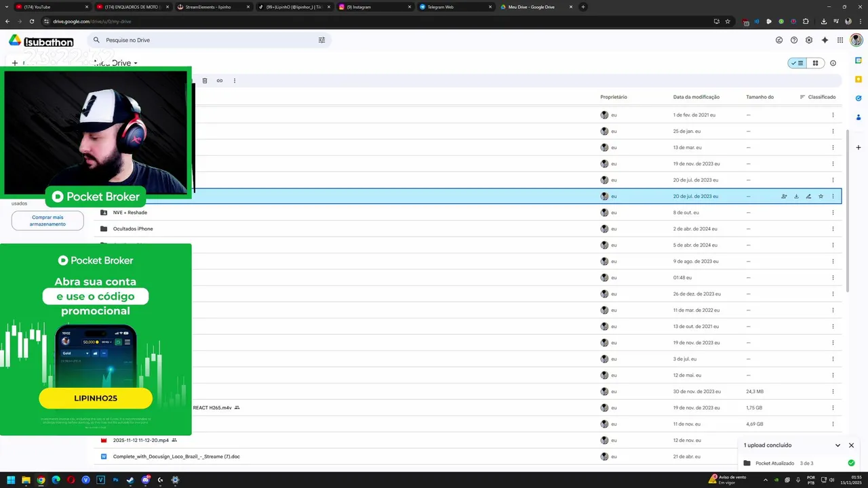Screen dimensions: 868x488
Task: Collapse the upload completed panel
Action: coord(837,445)
